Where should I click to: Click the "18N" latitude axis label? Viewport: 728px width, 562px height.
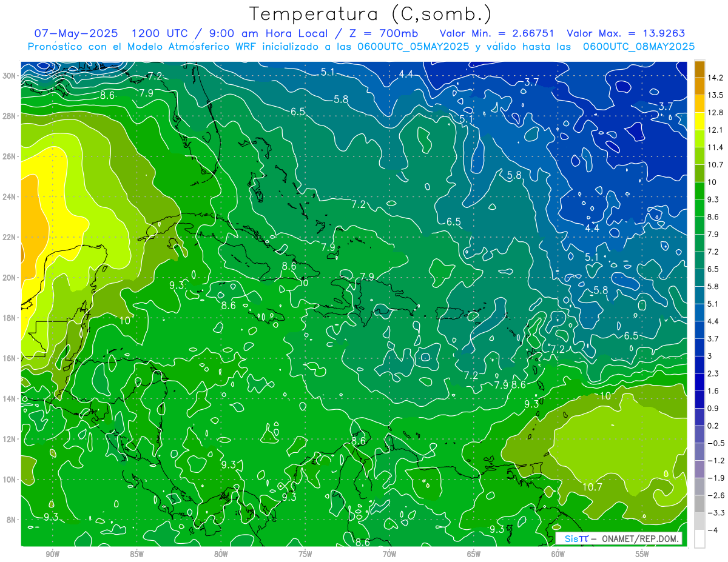(x=9, y=318)
